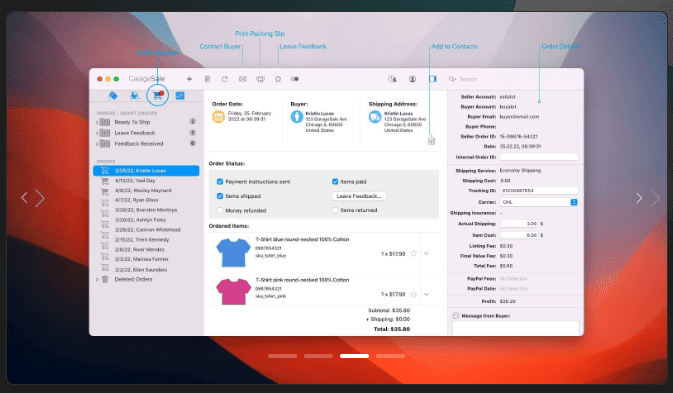Select the Kristin Lucas order row
673x393 pixels.
146,171
